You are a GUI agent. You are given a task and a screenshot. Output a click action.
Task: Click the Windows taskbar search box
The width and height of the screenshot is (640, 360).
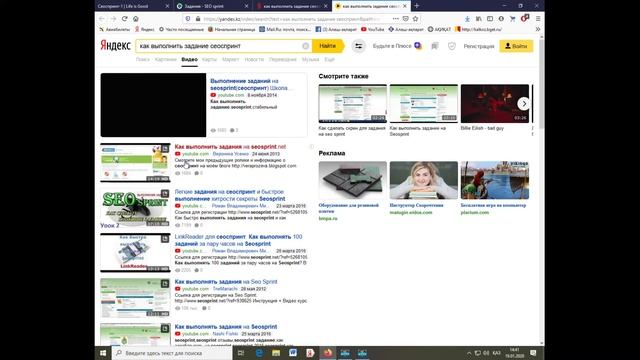[172, 353]
